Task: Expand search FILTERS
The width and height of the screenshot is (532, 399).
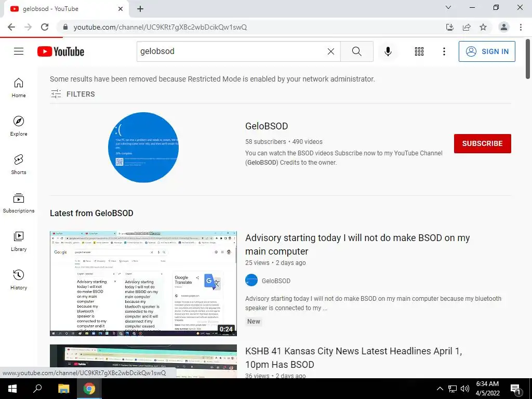Action: 73,94
